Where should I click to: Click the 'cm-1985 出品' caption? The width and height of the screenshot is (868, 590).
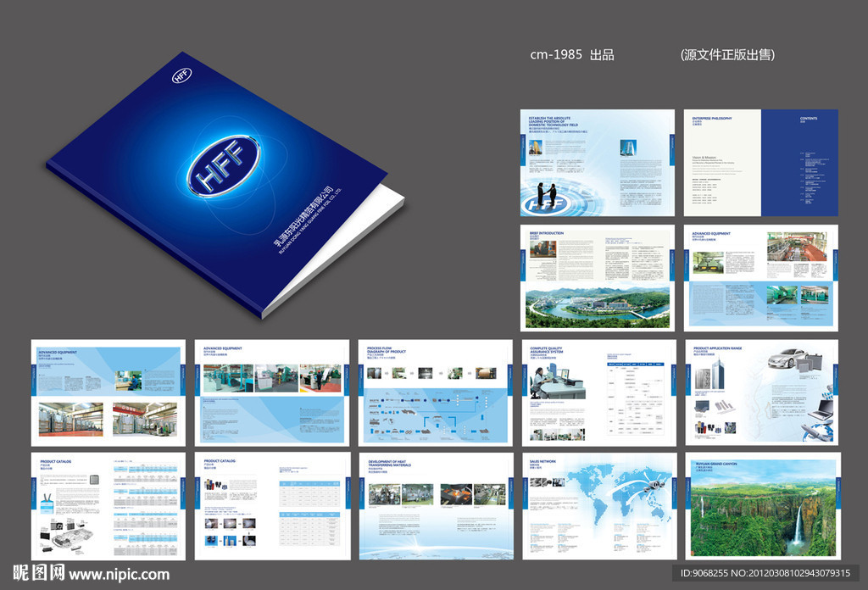572,55
